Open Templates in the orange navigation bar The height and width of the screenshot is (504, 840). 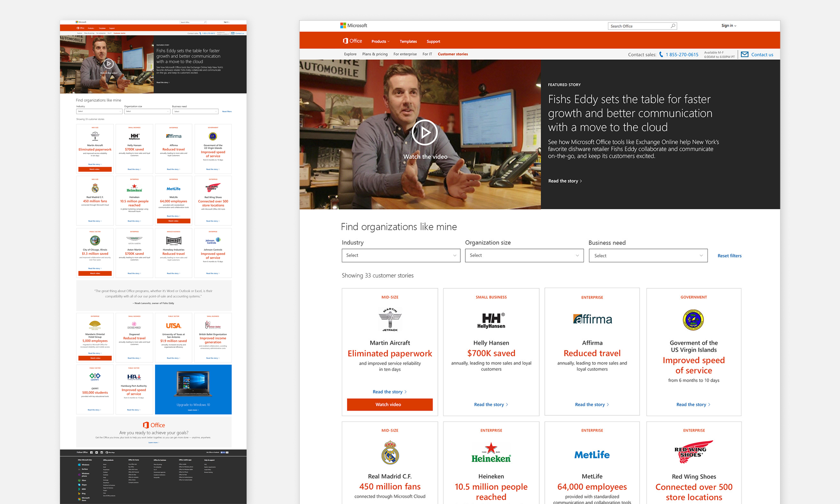[x=408, y=41]
